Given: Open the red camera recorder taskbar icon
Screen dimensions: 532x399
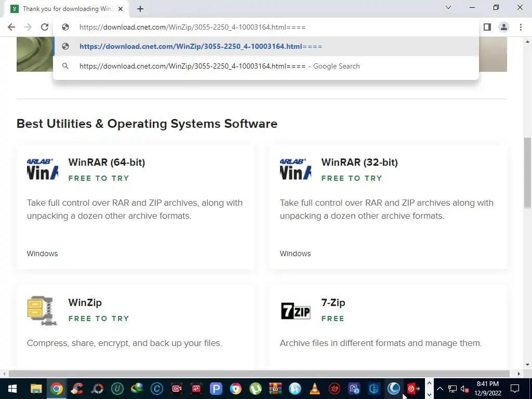Looking at the screenshot, I should coord(177,389).
